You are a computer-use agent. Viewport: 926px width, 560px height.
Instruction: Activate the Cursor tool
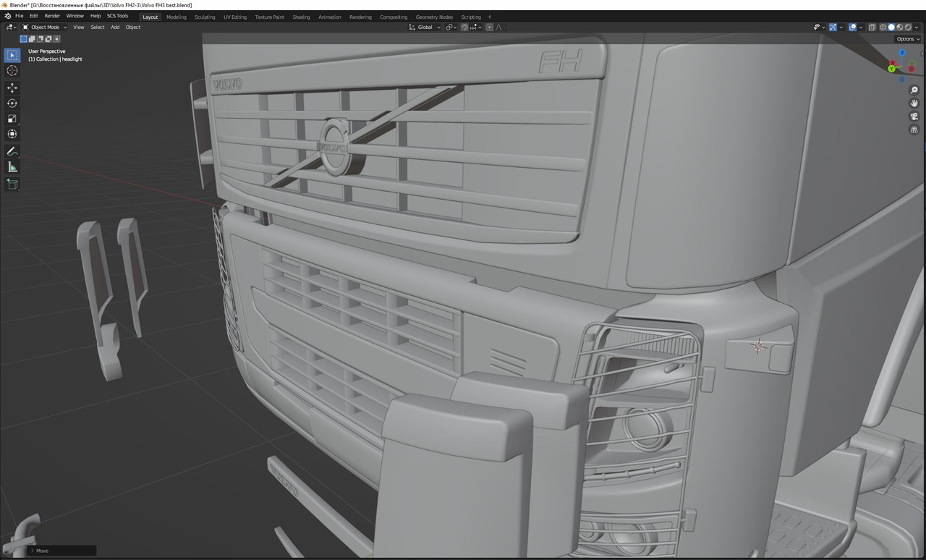[x=12, y=70]
